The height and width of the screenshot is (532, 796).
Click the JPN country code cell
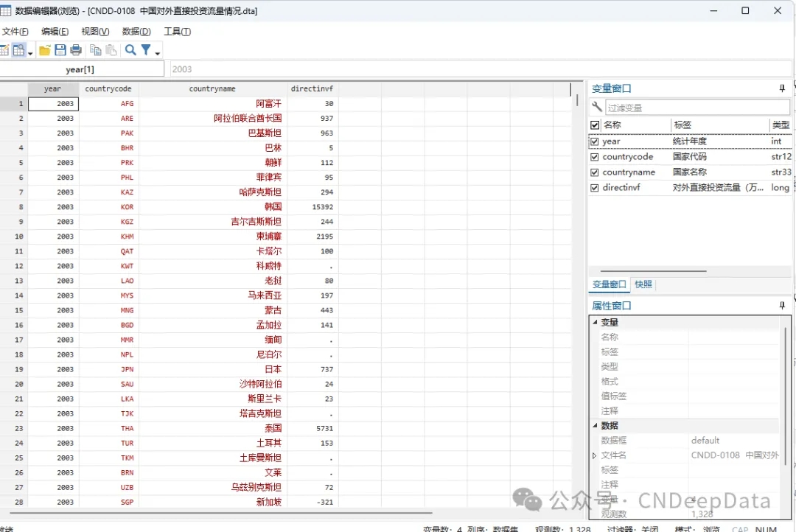[x=108, y=370]
